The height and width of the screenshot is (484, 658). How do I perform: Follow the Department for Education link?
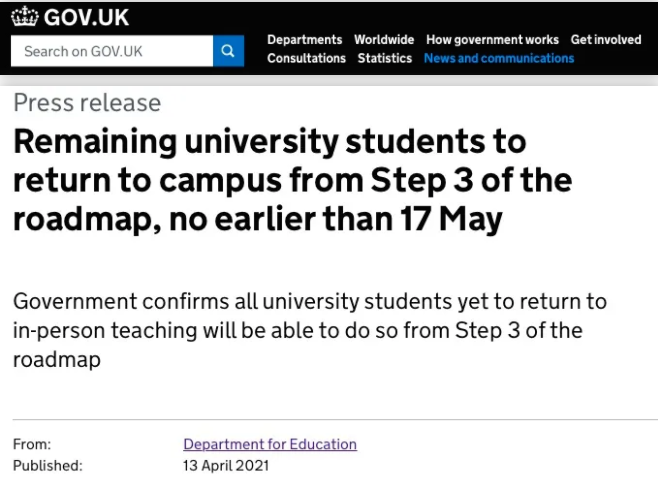(270, 444)
